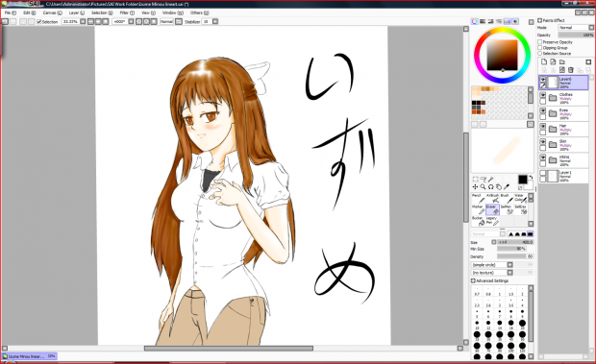Select the Ink folder layer
This screenshot has height=364, width=596.
click(x=563, y=160)
